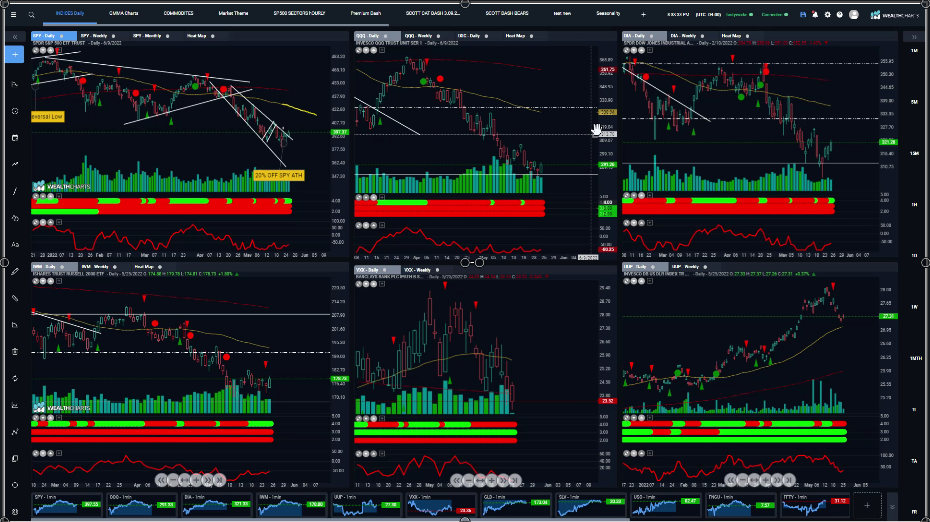This screenshot has height=522, width=930.
Task: Expand the bottom mini chart strip
Action: (x=891, y=506)
